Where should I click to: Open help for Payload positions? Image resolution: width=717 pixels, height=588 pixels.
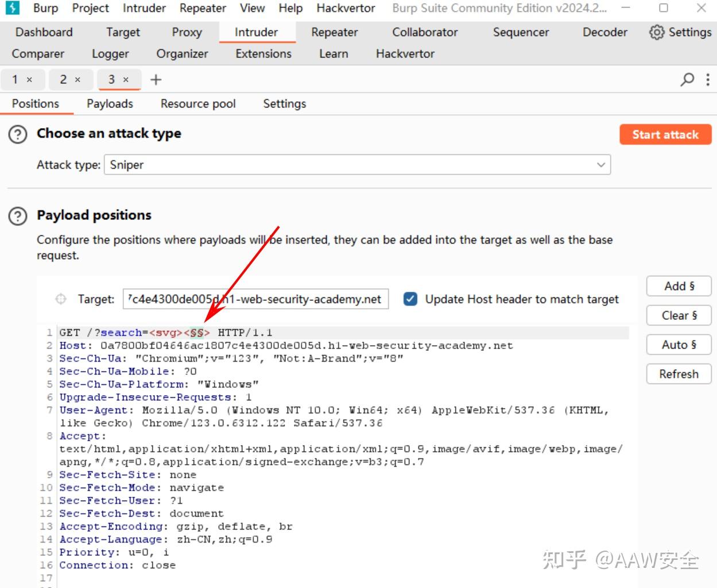(x=18, y=216)
